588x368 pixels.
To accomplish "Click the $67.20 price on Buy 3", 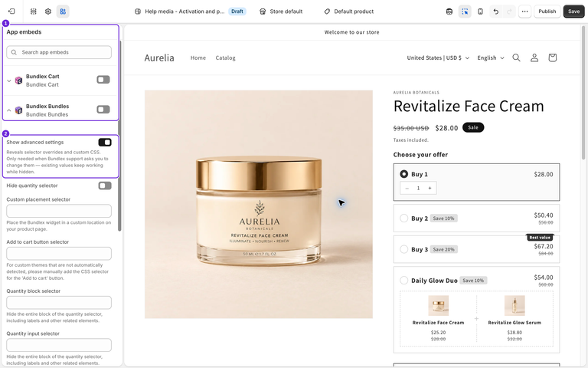I will [x=544, y=246].
